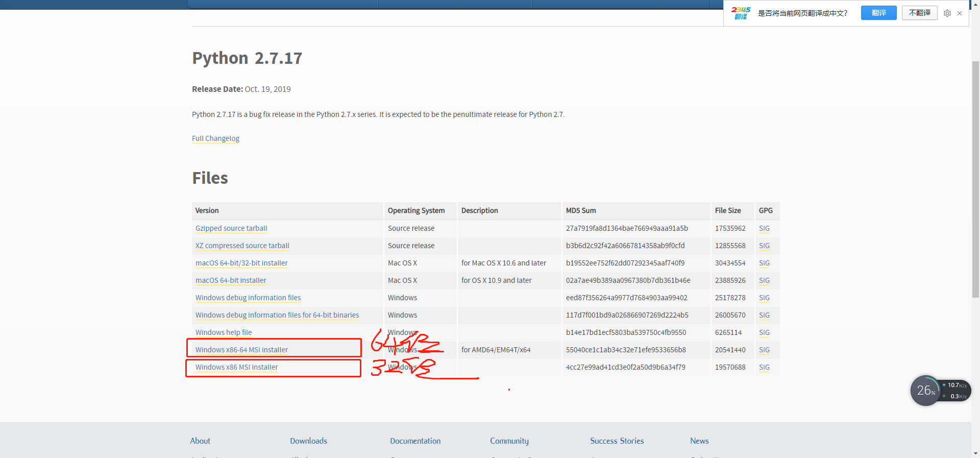980x458 pixels.
Task: Open the Full Changelog link
Action: (x=215, y=138)
